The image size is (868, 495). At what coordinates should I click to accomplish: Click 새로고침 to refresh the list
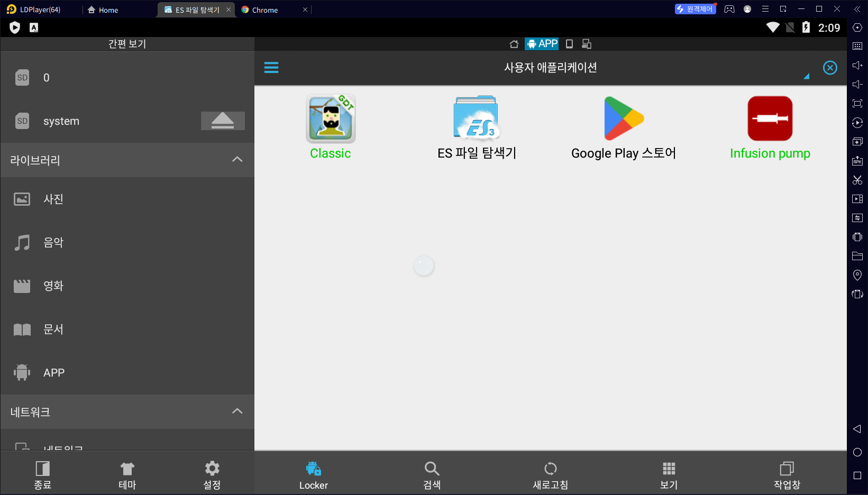551,475
